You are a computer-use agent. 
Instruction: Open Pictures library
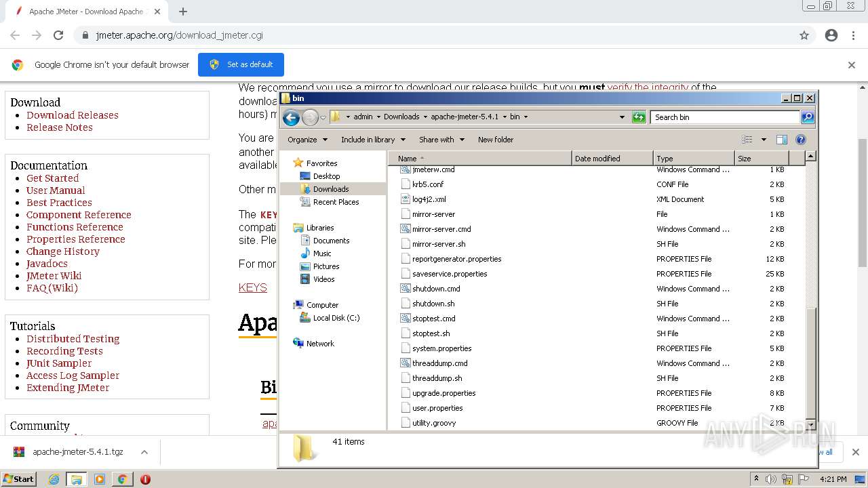coord(326,266)
